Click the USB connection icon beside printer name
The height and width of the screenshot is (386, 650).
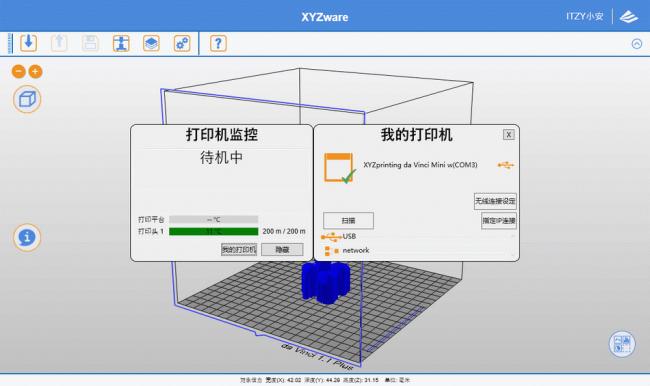point(506,165)
